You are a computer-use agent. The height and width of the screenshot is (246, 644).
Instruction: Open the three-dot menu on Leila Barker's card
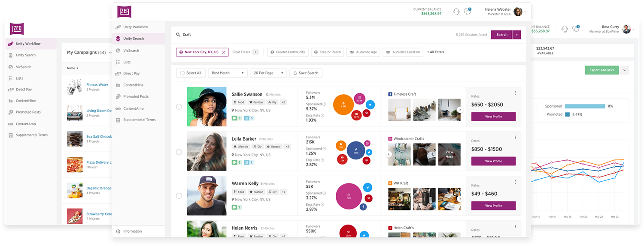coord(515,138)
